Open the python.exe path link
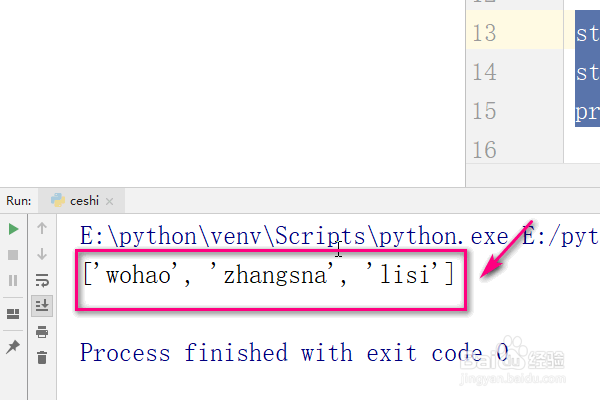Image resolution: width=600 pixels, height=400 pixels. pos(294,236)
